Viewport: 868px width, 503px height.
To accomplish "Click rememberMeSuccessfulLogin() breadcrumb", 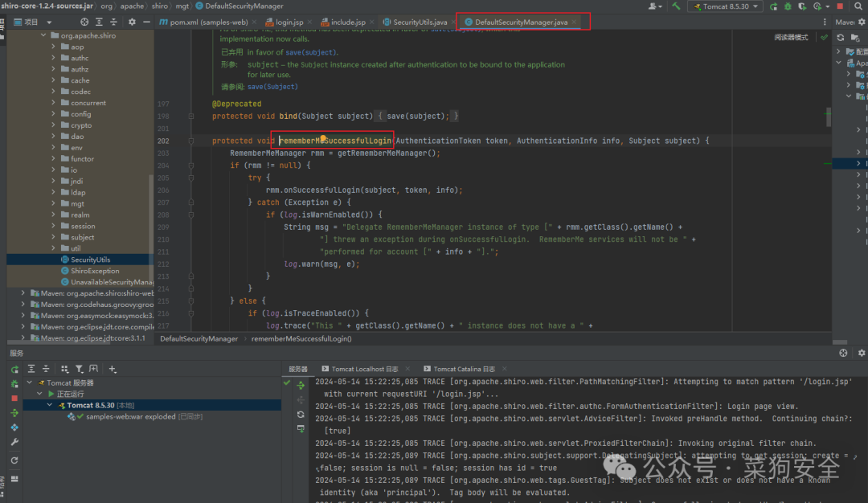I will click(x=301, y=338).
